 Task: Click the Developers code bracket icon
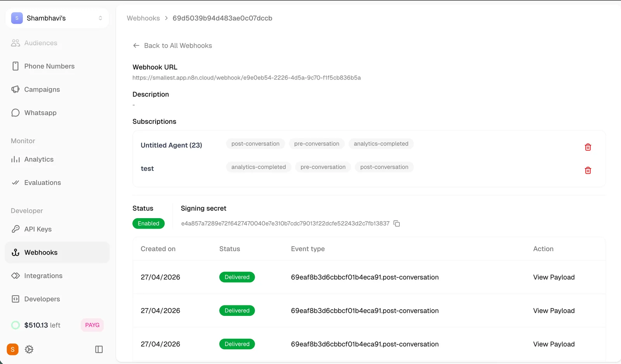[16, 299]
